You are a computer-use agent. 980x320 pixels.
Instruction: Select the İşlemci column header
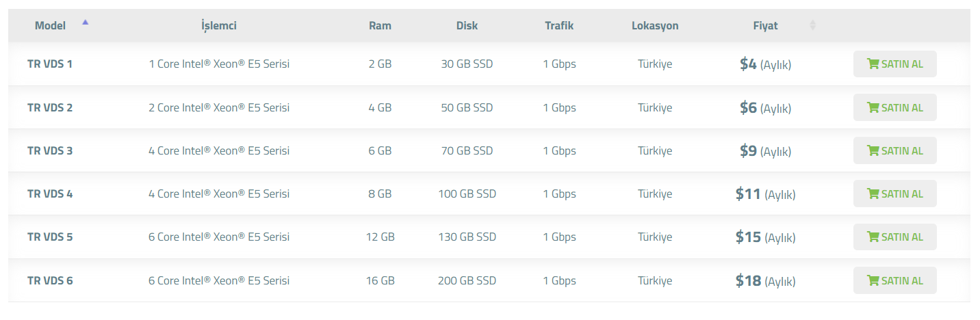pos(219,26)
